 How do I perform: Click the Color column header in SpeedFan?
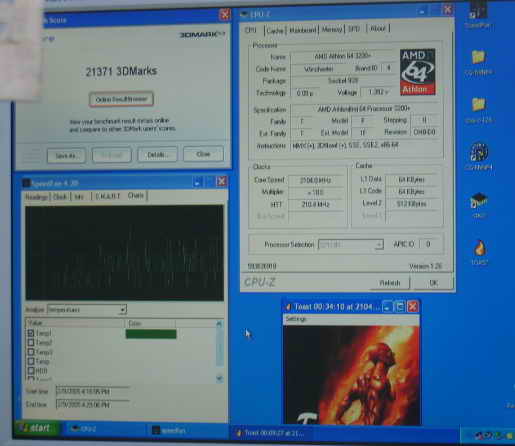pos(150,323)
